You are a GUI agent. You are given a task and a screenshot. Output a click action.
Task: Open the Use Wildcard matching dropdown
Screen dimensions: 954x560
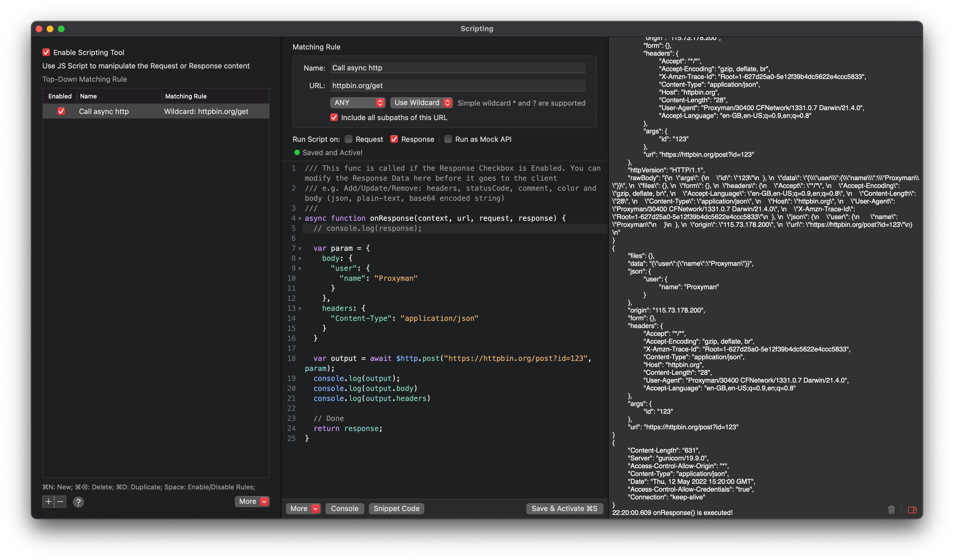[x=421, y=103]
